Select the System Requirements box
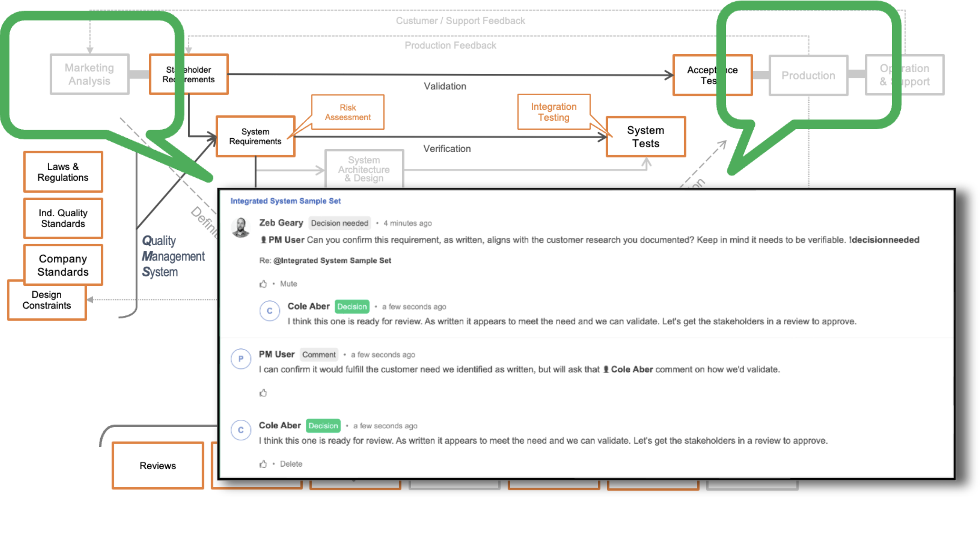The width and height of the screenshot is (980, 549). tap(255, 136)
